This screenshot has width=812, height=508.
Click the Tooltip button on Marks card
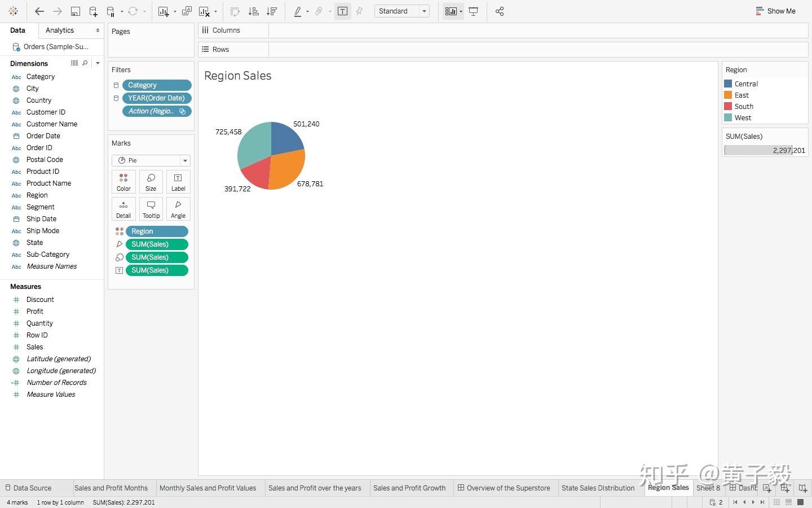pos(151,209)
